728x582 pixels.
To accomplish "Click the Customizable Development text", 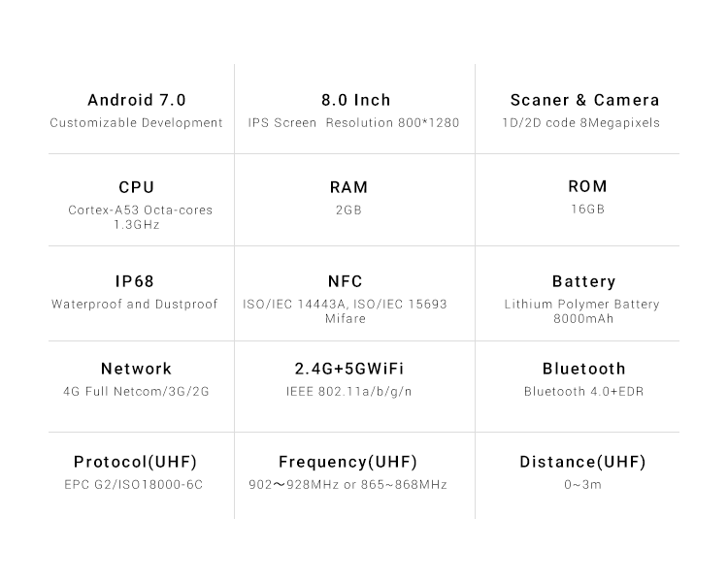I will (136, 122).
